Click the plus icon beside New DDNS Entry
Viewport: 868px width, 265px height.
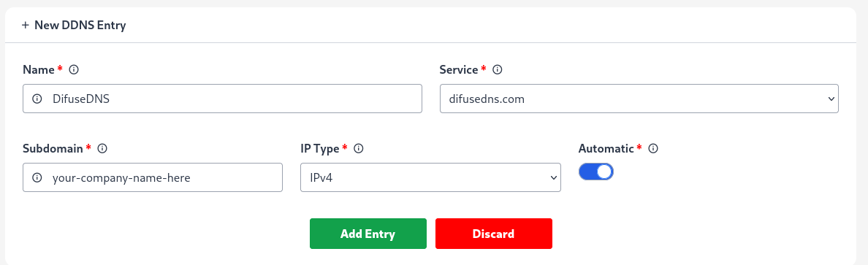26,26
